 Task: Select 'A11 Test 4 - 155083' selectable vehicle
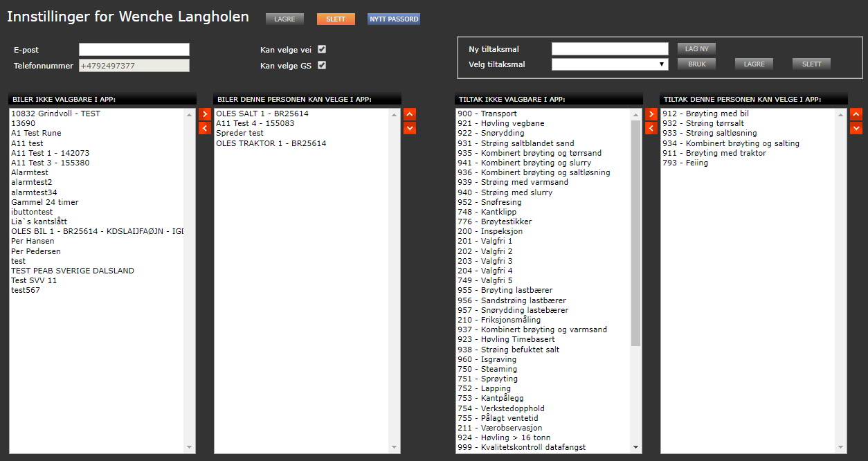[302, 123]
